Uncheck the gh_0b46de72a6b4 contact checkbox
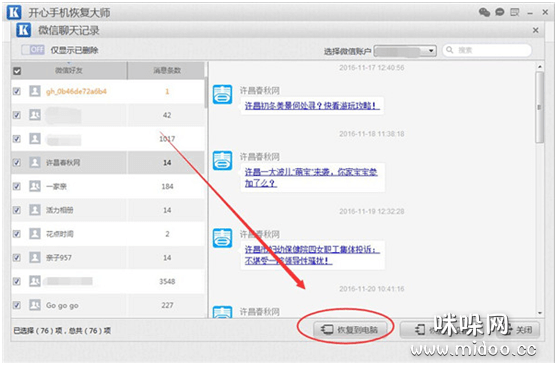This screenshot has width=557, height=365. 17,92
